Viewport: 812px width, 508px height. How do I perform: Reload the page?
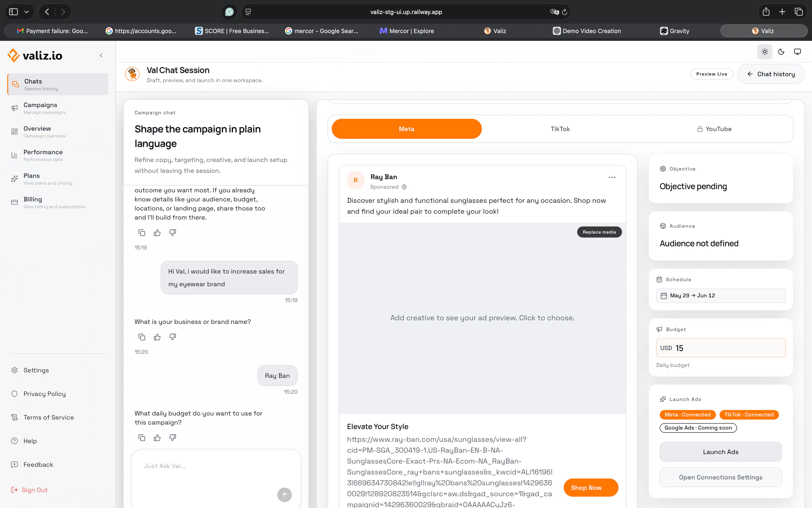coord(565,12)
